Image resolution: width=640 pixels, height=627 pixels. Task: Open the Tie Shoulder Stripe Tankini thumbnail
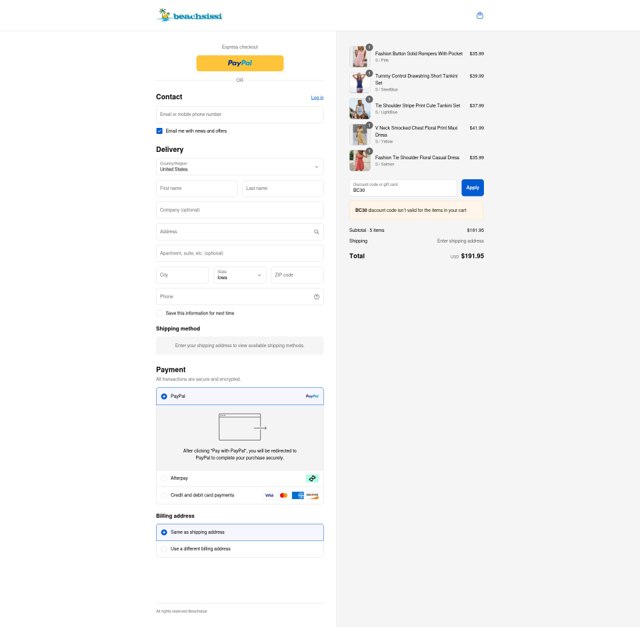pos(360,108)
